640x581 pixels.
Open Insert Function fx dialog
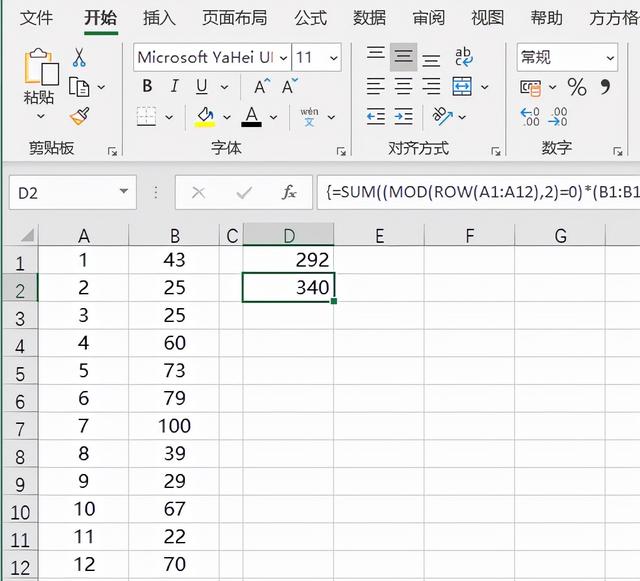(289, 192)
